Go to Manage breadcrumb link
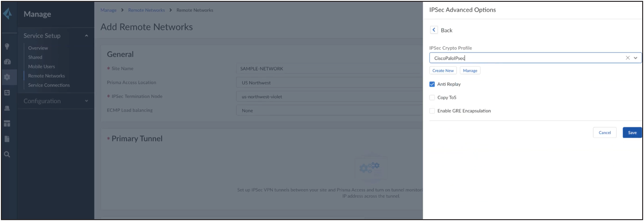 [x=108, y=10]
